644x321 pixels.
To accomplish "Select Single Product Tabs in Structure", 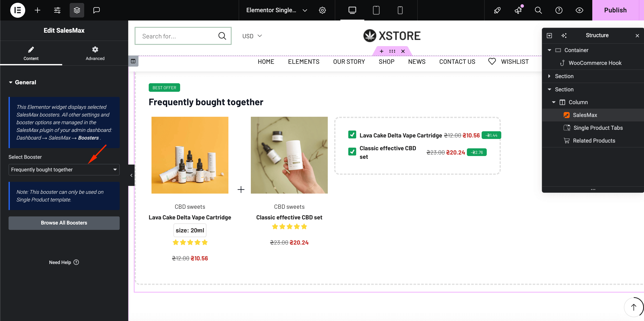I will pos(598,128).
